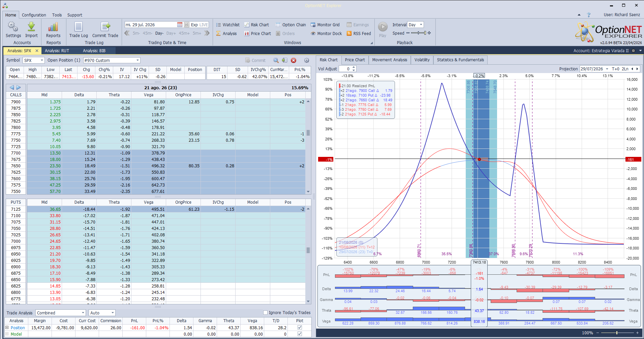This screenshot has height=339, width=644.
Task: Open Statistics & Fundamentals tab
Action: (x=460, y=60)
